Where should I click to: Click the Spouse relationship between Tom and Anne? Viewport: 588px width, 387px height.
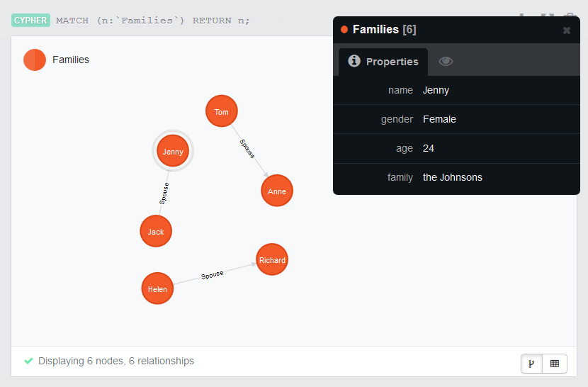[248, 149]
